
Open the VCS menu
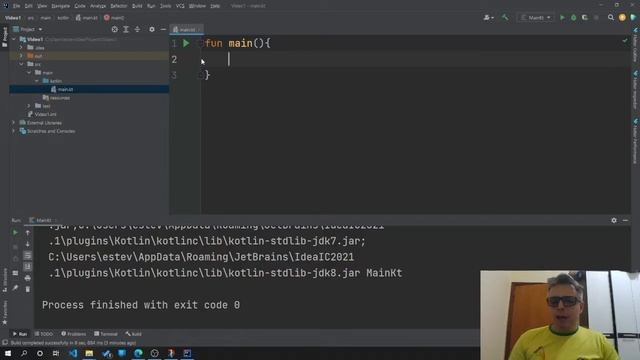[x=180, y=6]
